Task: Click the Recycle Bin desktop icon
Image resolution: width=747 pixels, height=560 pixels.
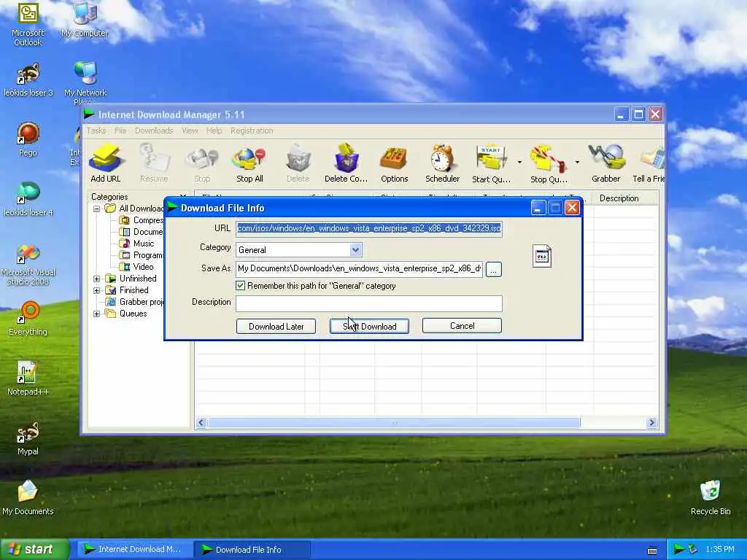Action: (x=711, y=498)
